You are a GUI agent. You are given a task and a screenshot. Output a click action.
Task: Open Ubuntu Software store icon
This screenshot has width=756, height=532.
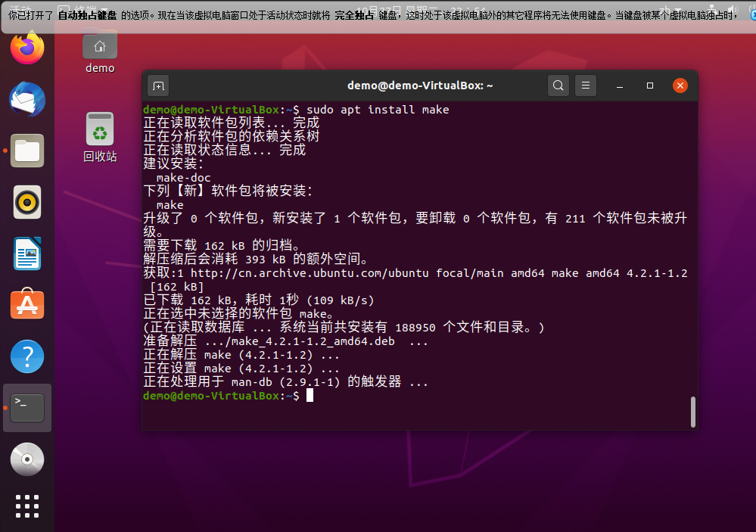point(27,305)
